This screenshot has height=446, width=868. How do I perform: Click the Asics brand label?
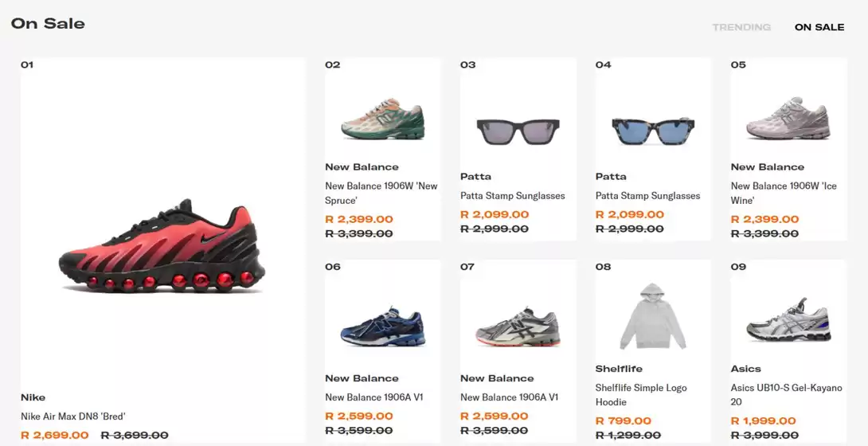(x=746, y=369)
